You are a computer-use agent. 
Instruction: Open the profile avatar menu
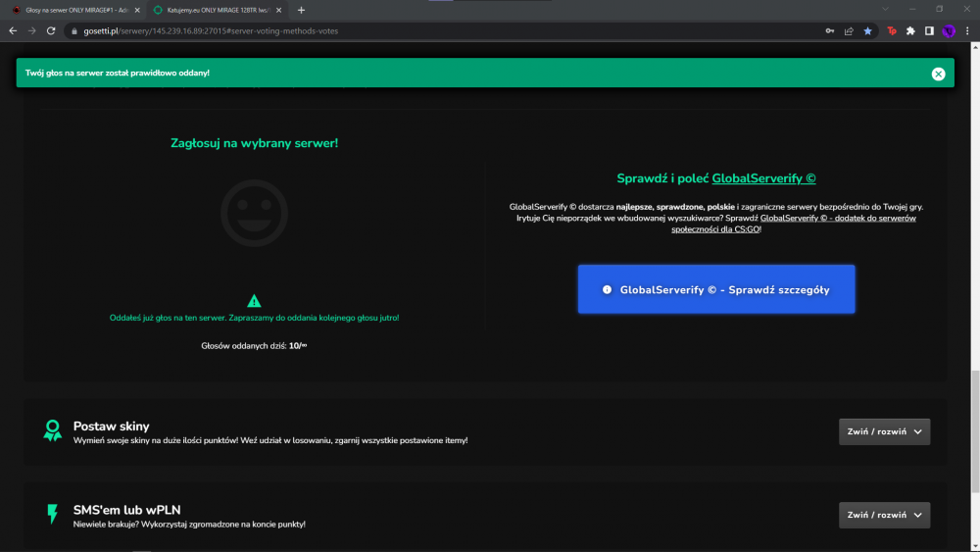(949, 30)
